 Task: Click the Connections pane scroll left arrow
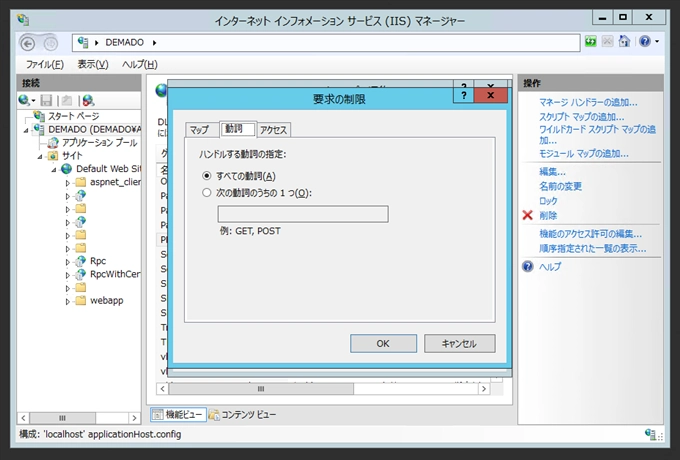click(23, 418)
